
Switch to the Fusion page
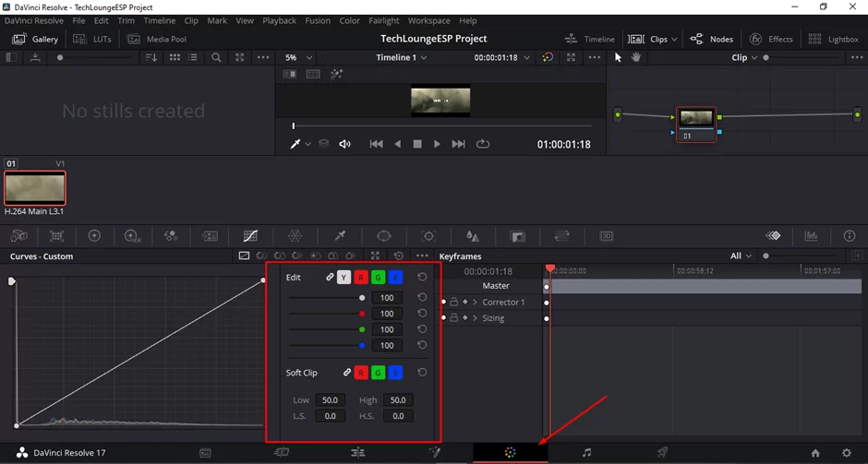(435, 452)
